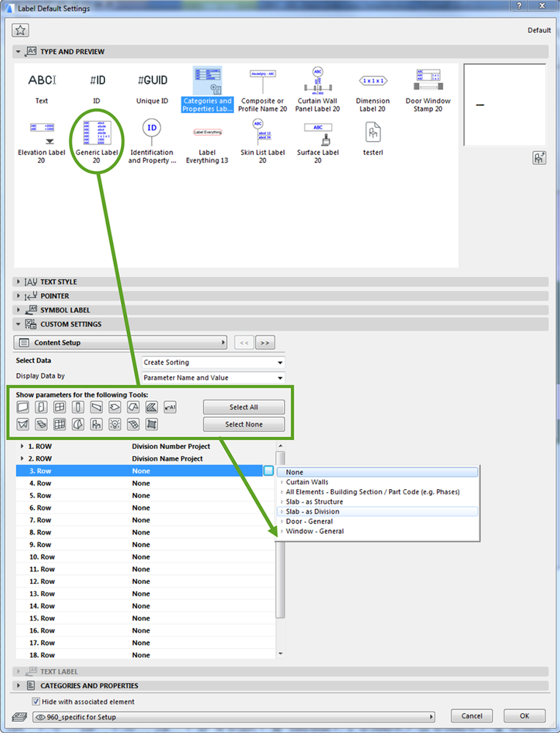Screen dimensions: 560x733
Task: Select Composite or Profile Name 20 label
Action: pyautogui.click(x=263, y=90)
